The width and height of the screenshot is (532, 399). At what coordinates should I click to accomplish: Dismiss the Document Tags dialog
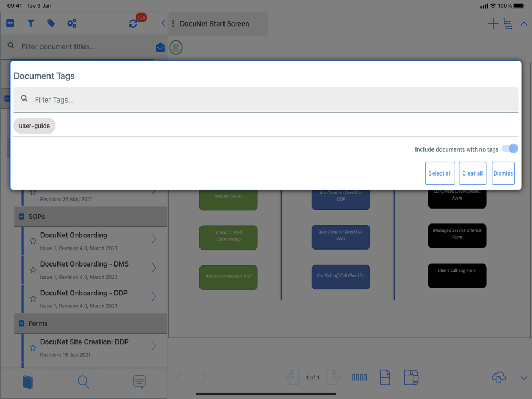point(503,173)
